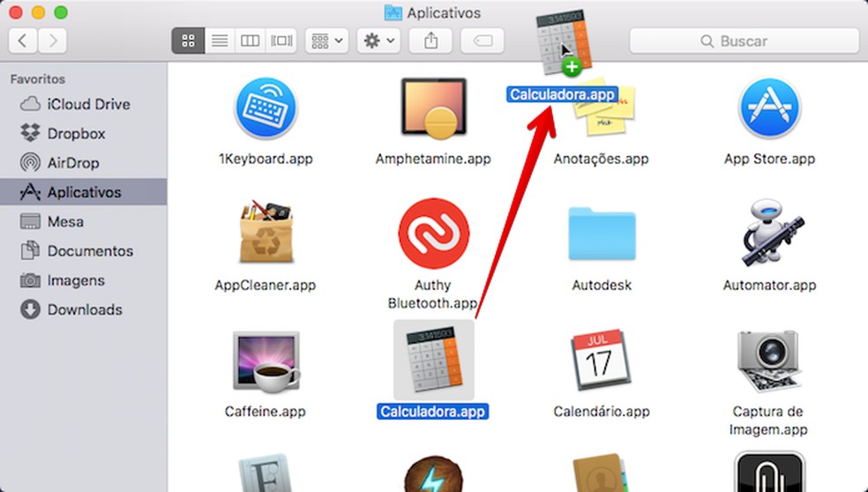Image resolution: width=868 pixels, height=492 pixels.
Task: Switch to Cover Flow view mode
Action: point(281,41)
